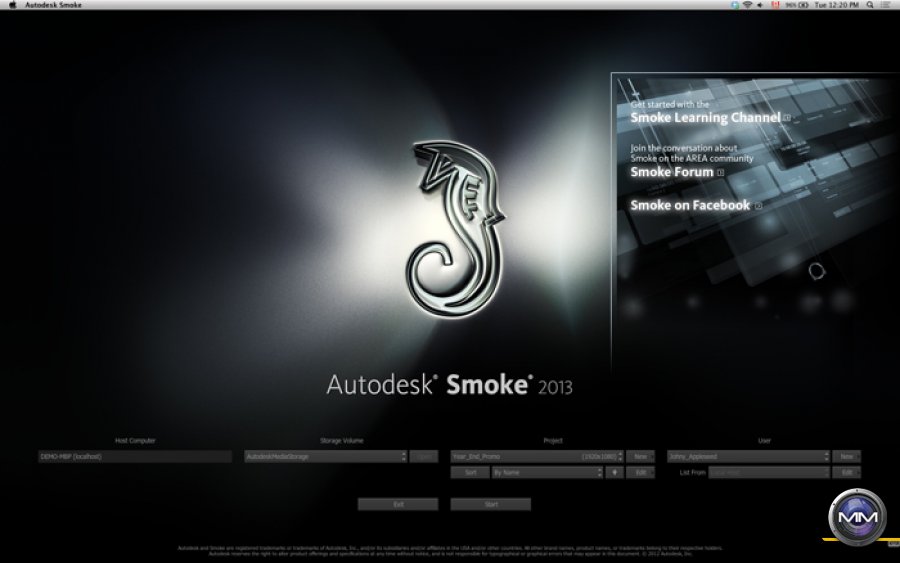Click the New button beside Project
Viewport: 900px width, 563px height.
(x=640, y=456)
